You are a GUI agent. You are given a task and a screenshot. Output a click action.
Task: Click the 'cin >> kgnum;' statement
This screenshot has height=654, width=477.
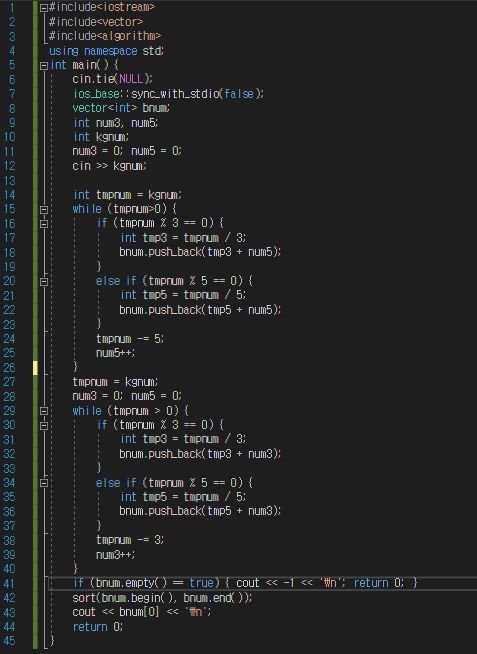coord(109,166)
